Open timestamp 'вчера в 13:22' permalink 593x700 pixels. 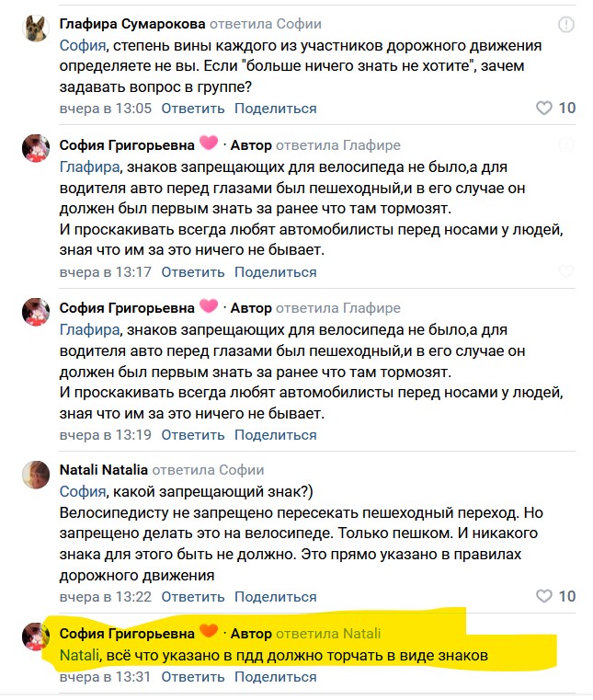(x=105, y=596)
